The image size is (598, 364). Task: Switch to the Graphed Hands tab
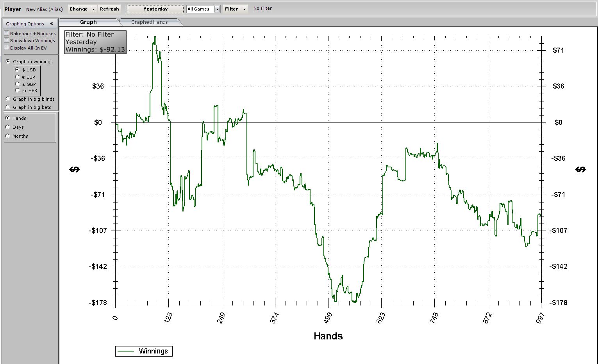pyautogui.click(x=149, y=22)
